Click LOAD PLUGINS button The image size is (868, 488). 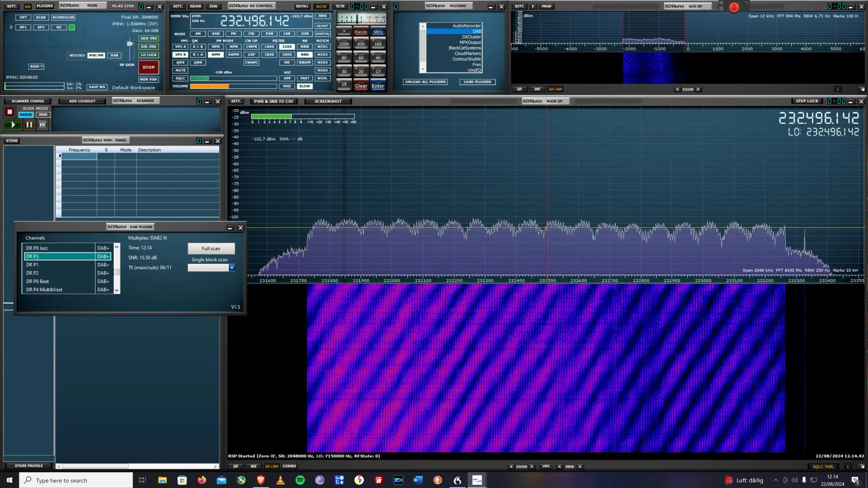tap(477, 82)
